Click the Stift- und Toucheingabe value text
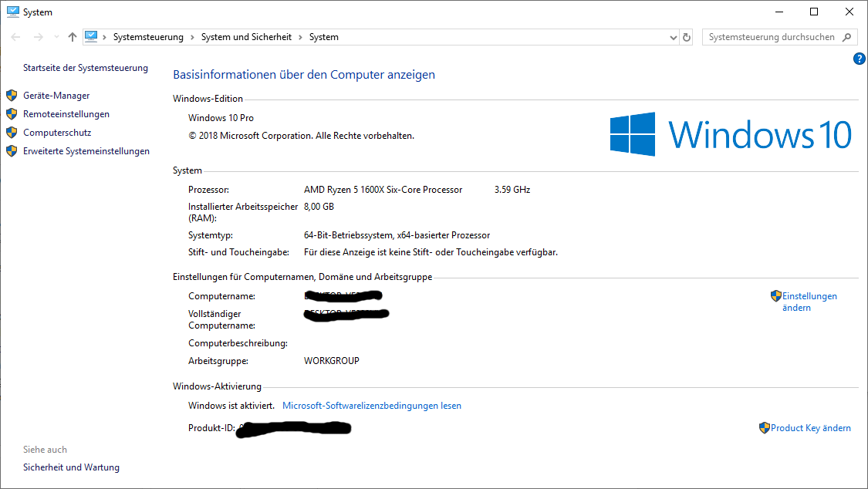The image size is (868, 489). [431, 252]
